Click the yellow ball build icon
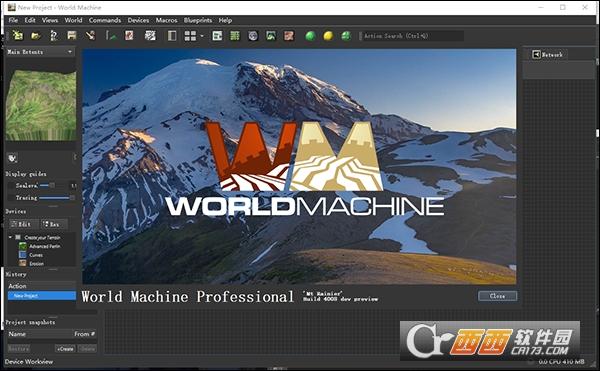The width and height of the screenshot is (600, 371). point(328,36)
